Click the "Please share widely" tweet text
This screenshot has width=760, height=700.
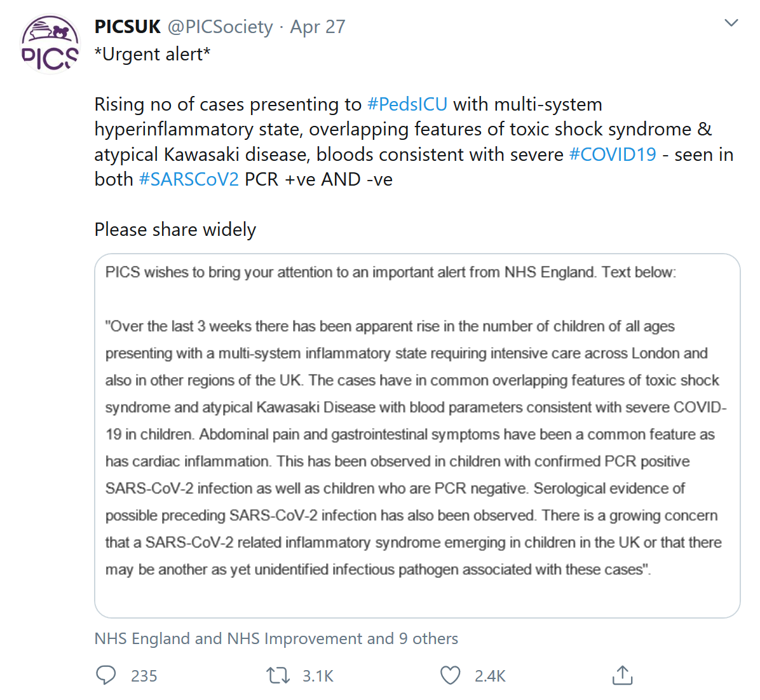pyautogui.click(x=175, y=230)
